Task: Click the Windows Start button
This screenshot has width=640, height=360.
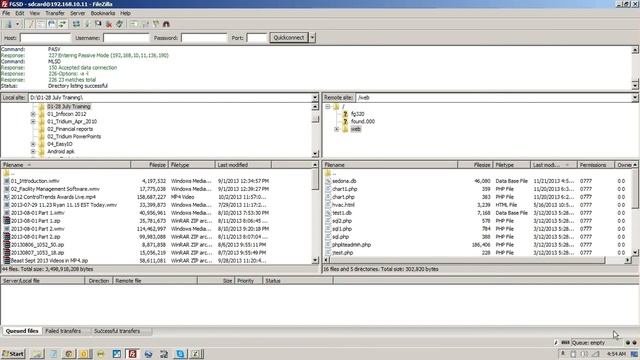Action: click(x=13, y=354)
